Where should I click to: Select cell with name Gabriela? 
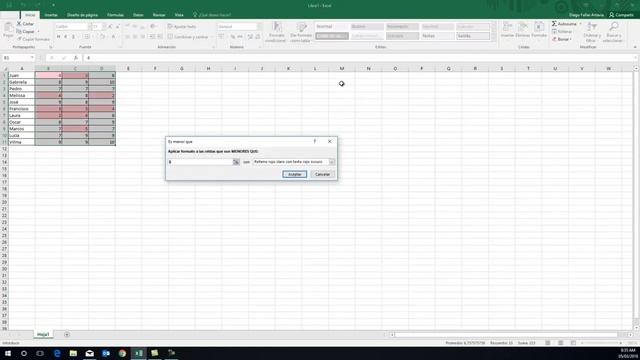(x=22, y=82)
